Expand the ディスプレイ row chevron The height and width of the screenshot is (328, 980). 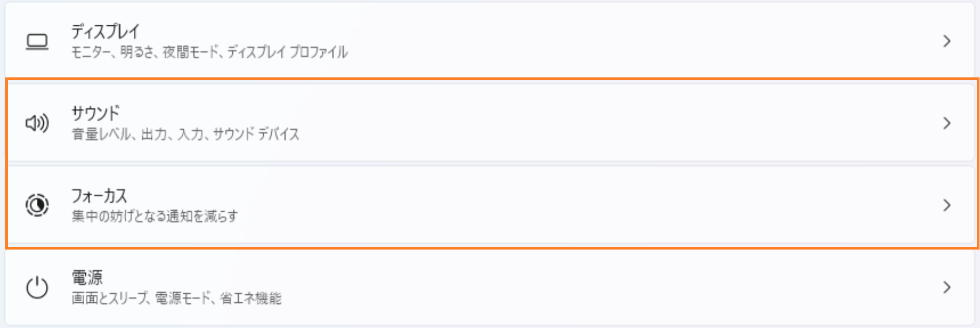[947, 41]
